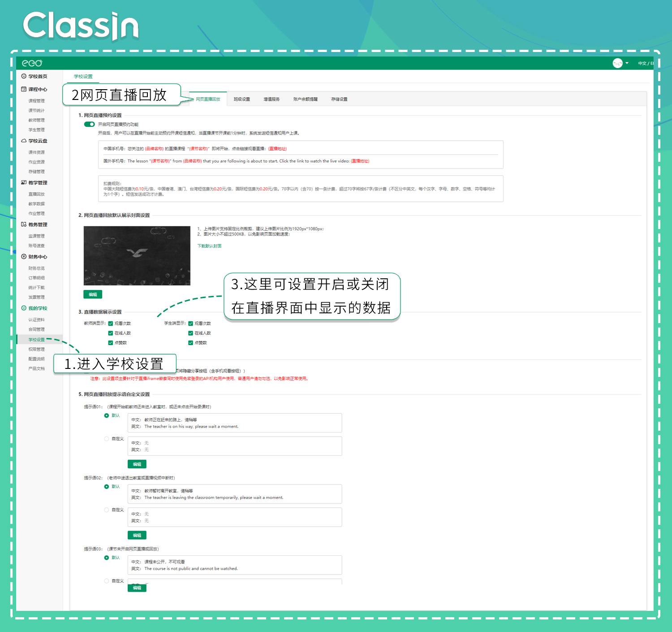Open 存储管理 under 学校云盘

point(36,172)
